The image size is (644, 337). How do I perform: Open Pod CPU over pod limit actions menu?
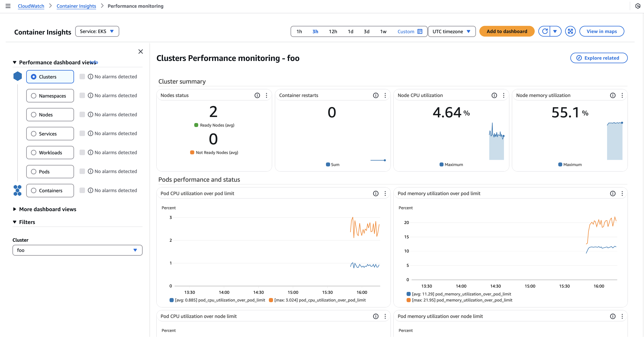tap(385, 193)
